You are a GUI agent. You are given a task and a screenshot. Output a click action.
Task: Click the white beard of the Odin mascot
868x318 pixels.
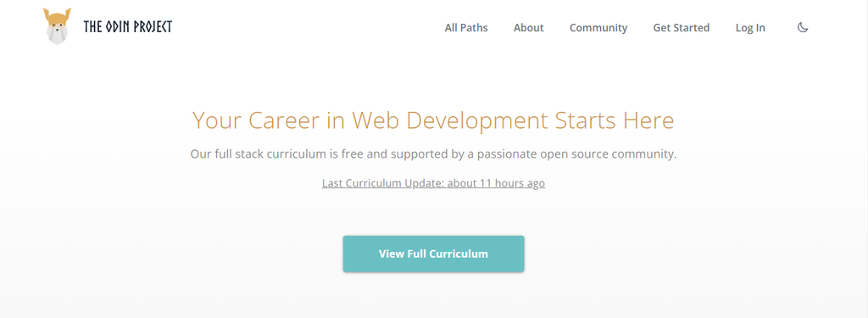point(57,36)
